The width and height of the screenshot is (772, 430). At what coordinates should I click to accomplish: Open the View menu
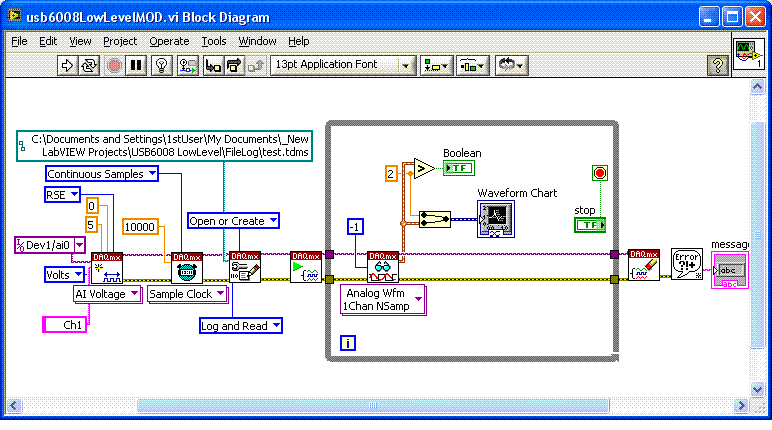(80, 41)
